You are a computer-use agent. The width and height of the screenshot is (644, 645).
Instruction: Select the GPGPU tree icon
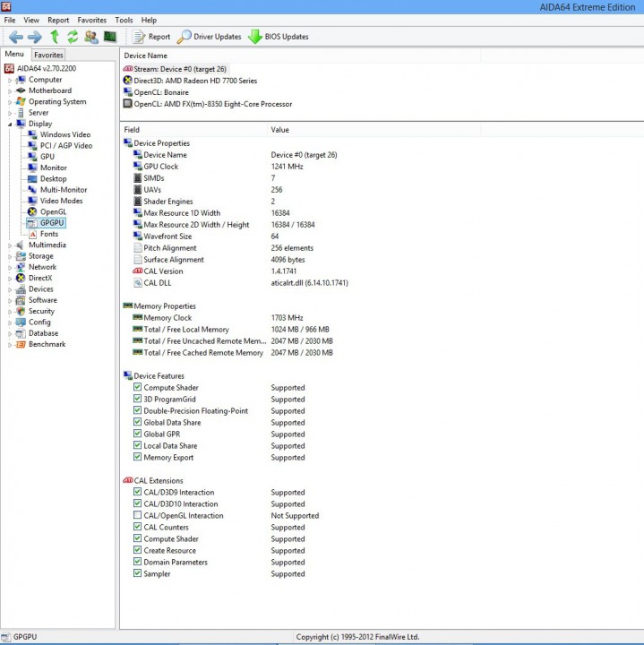pyautogui.click(x=32, y=223)
